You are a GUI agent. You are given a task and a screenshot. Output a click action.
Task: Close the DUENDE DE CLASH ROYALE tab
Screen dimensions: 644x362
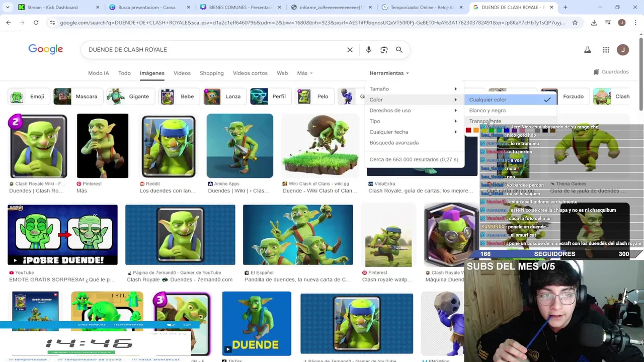[551, 7]
